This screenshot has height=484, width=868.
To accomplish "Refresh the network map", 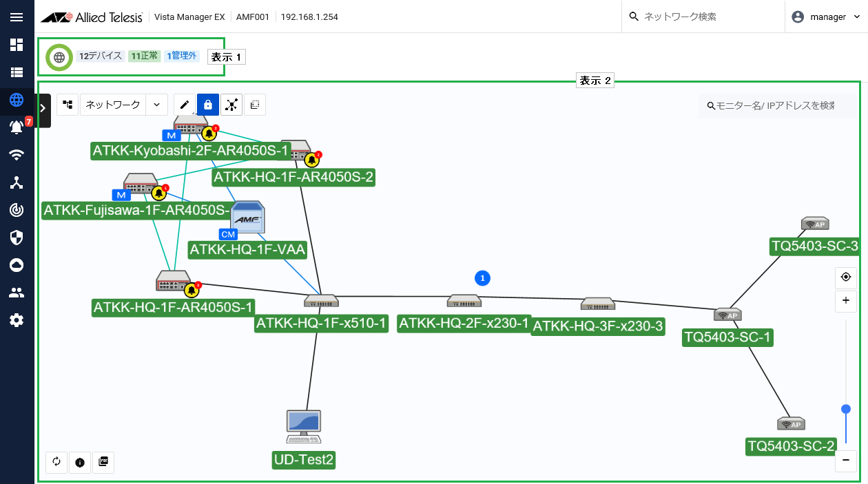I will 56,462.
